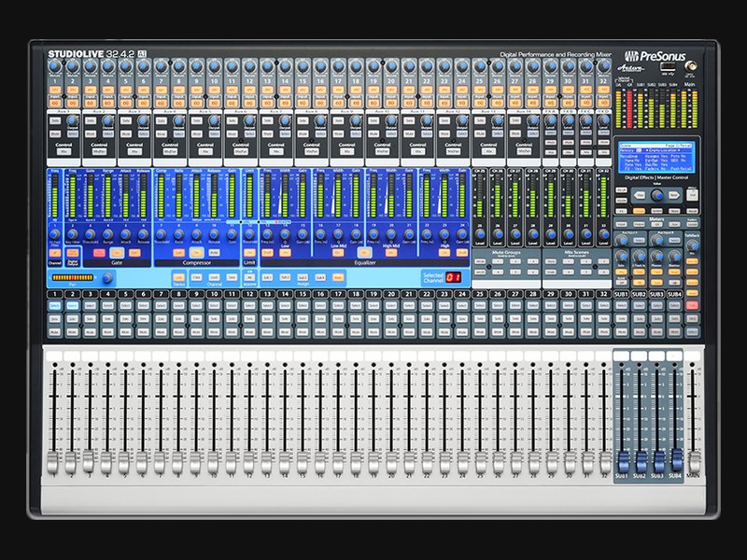This screenshot has height=560, width=747.
Task: Click the Monitor level knob
Action: 674,256
